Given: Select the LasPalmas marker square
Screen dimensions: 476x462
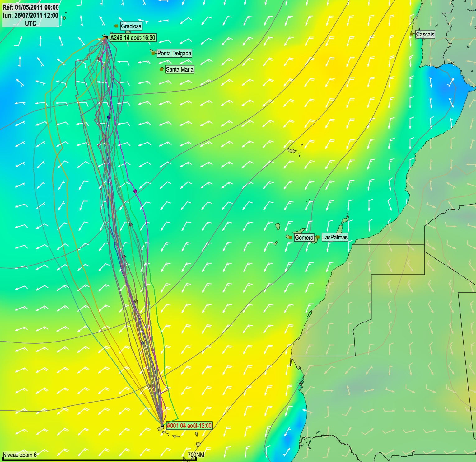Looking at the screenshot, I should coord(318,237).
